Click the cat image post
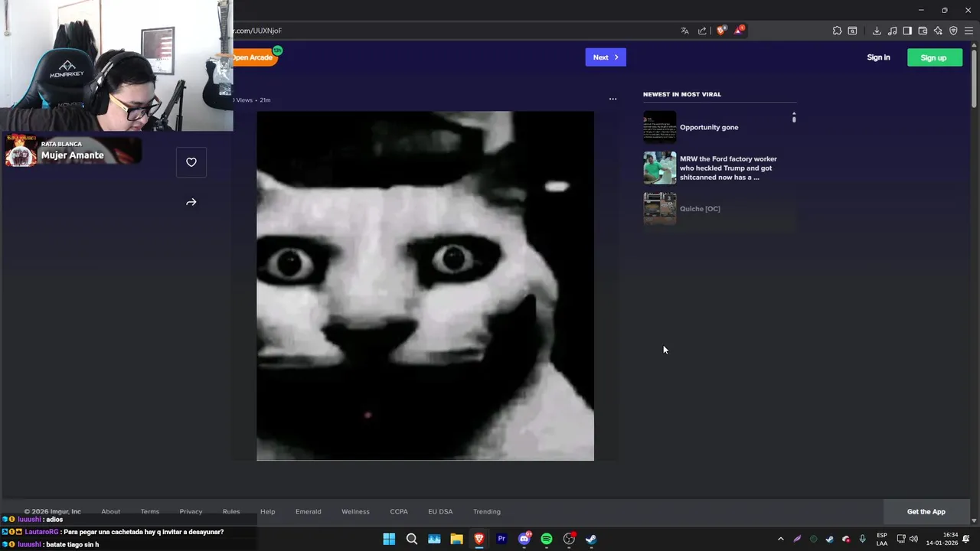 click(x=425, y=286)
